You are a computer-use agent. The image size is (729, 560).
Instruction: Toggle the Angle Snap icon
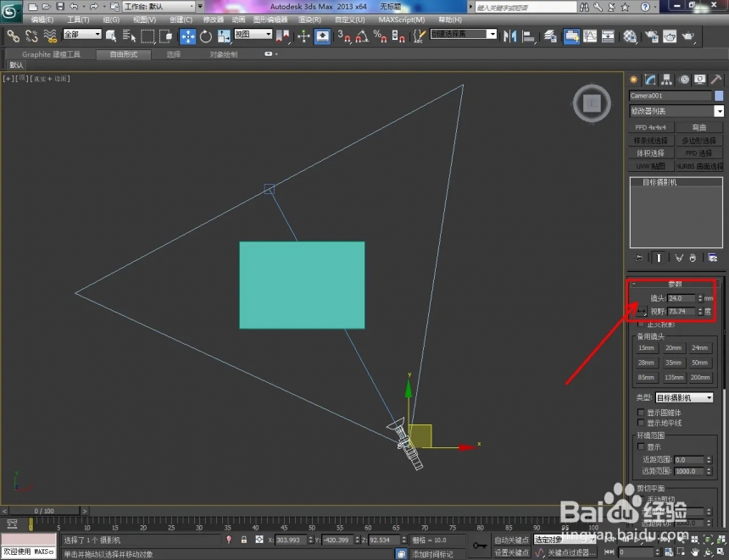(x=362, y=36)
